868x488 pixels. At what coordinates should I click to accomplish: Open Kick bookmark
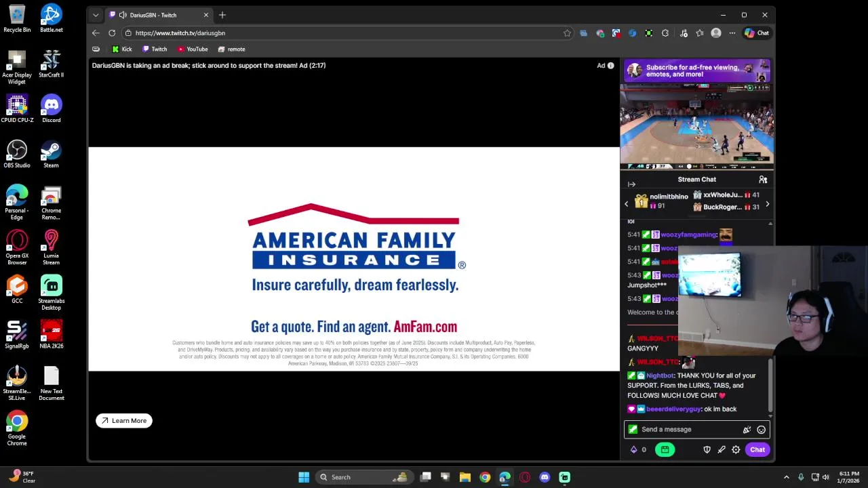(122, 49)
